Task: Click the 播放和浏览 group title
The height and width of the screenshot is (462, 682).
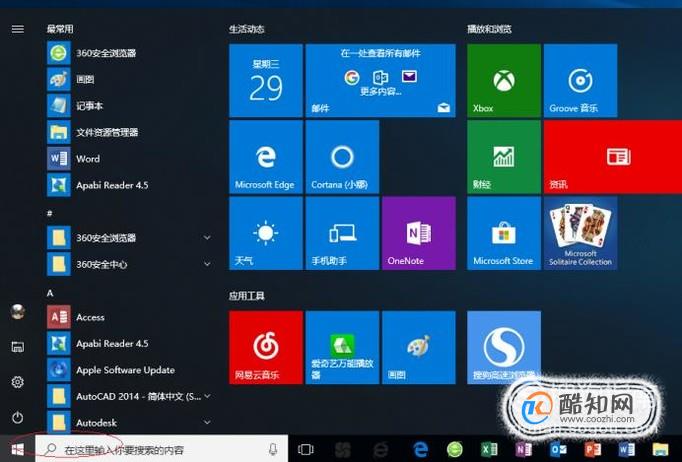Action: point(489,29)
